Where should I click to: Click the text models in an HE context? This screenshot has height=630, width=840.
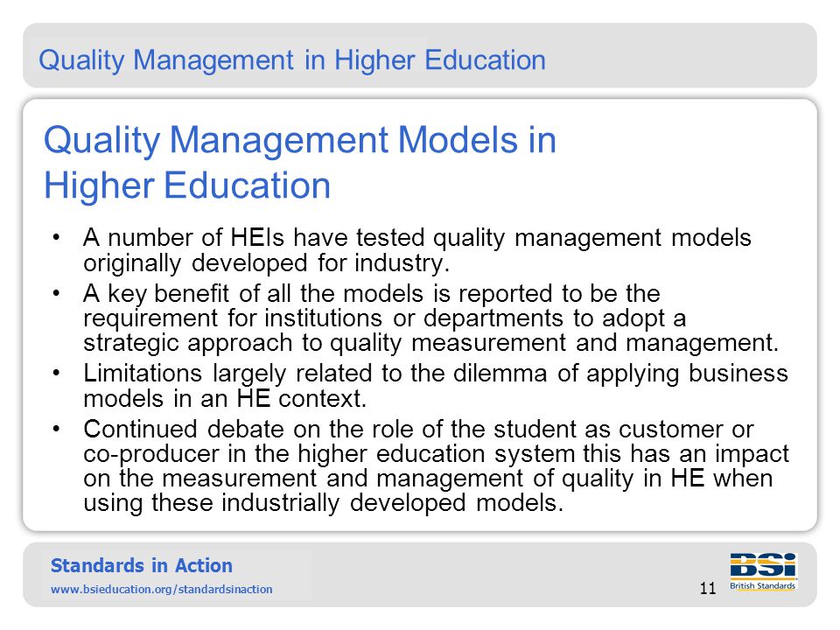point(225,398)
